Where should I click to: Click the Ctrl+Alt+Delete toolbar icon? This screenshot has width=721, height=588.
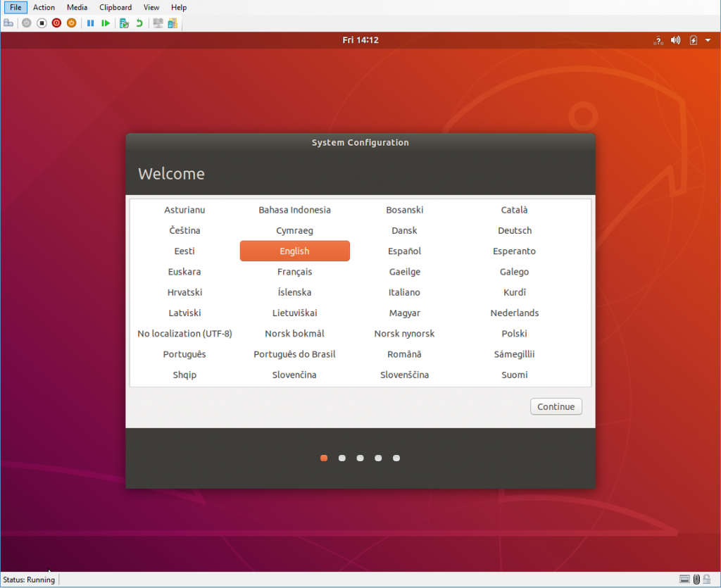point(8,23)
